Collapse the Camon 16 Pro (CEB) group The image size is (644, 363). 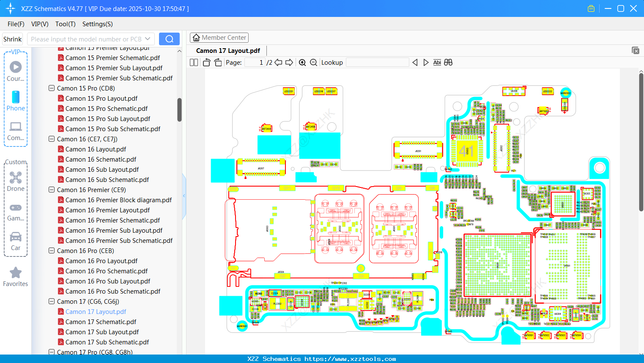pyautogui.click(x=52, y=251)
